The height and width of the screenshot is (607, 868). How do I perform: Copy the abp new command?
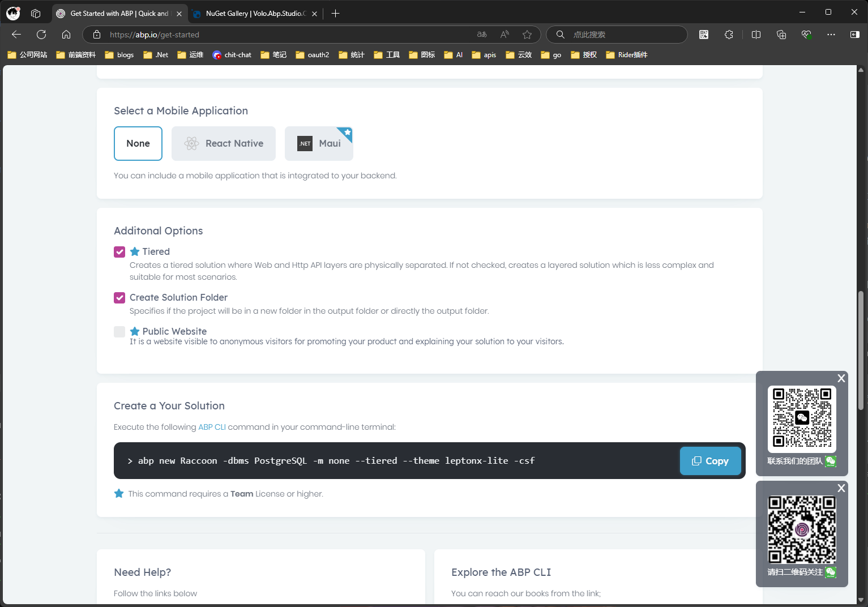[711, 461]
